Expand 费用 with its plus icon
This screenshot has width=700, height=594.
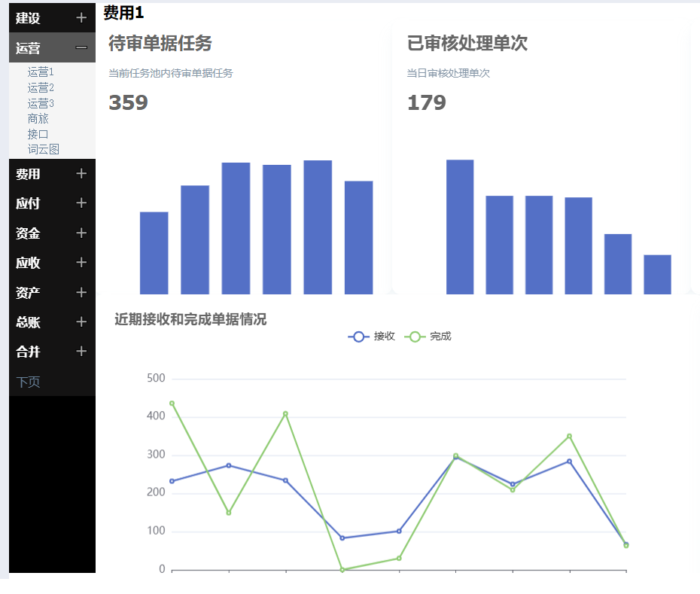(81, 174)
